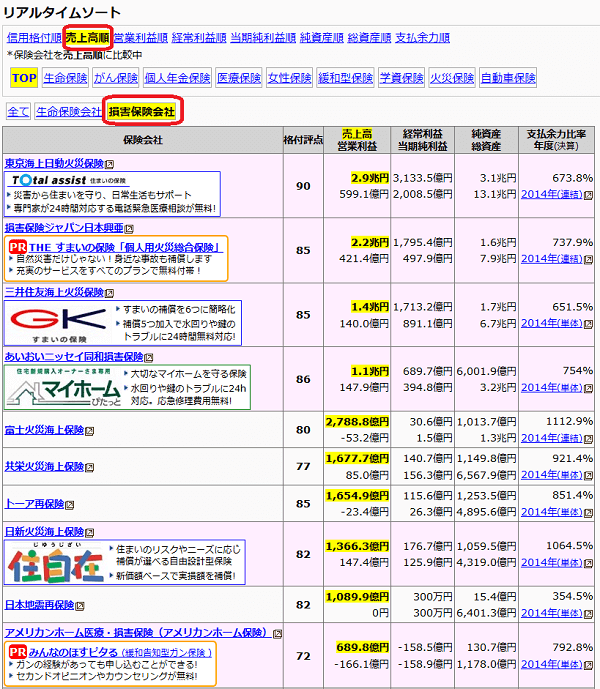Open がん保険 category
Screen dimensions: 600x689
coord(116,78)
